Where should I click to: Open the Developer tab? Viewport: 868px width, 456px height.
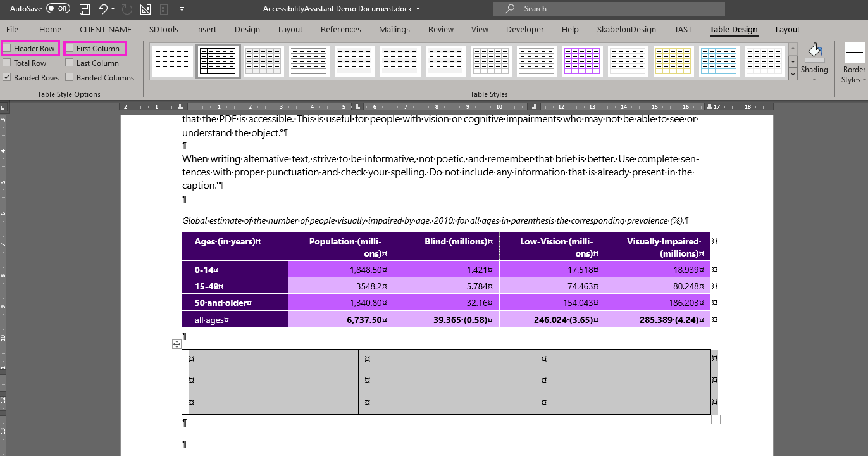tap(524, 29)
